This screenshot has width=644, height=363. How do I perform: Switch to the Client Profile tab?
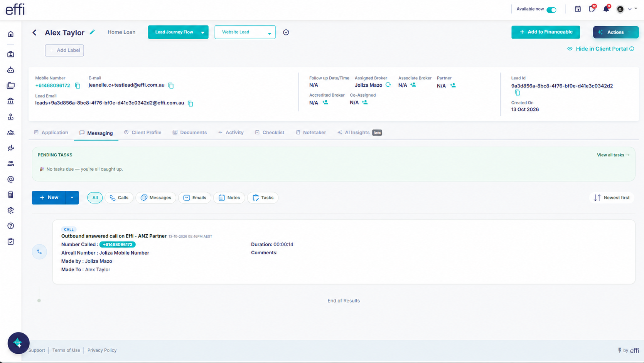coord(143,133)
